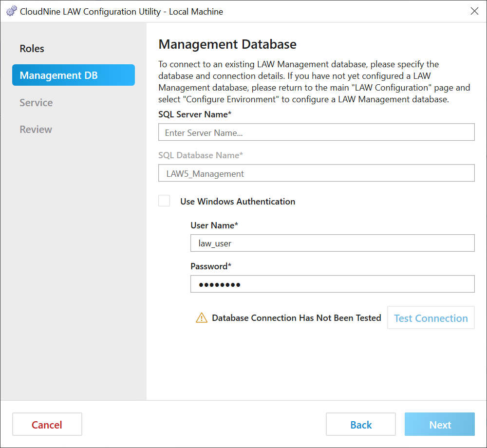Go Back to the previous page
The height and width of the screenshot is (448, 487).
[360, 425]
